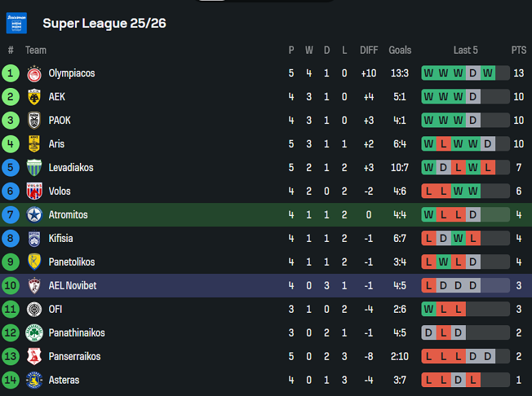Open the AEL Novibet team link
The width and height of the screenshot is (532, 396).
click(72, 286)
